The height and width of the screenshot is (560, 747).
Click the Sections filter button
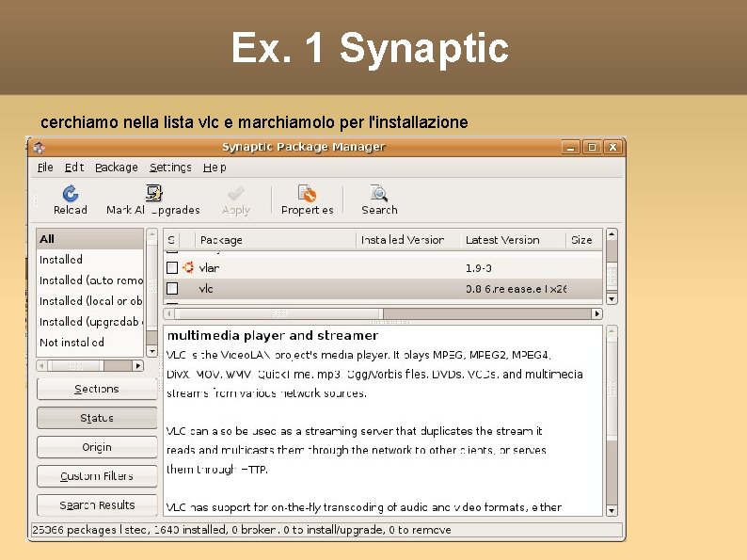97,389
